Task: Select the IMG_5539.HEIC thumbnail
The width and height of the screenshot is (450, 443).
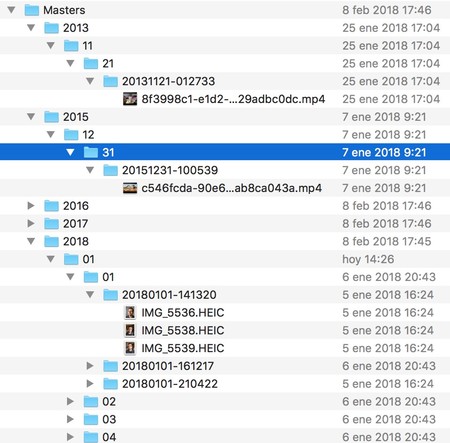Action: (130, 348)
